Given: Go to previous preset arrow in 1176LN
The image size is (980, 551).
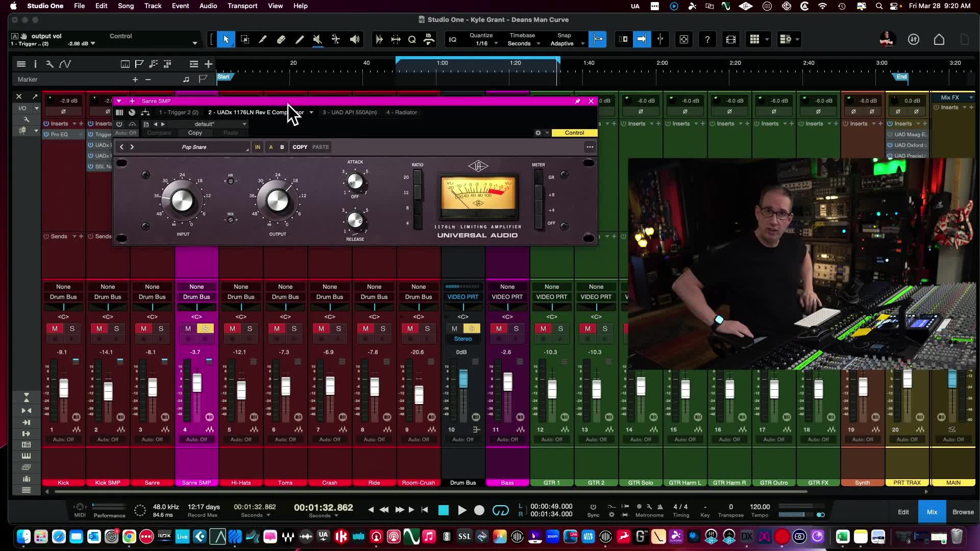Looking at the screenshot, I should click(x=121, y=147).
